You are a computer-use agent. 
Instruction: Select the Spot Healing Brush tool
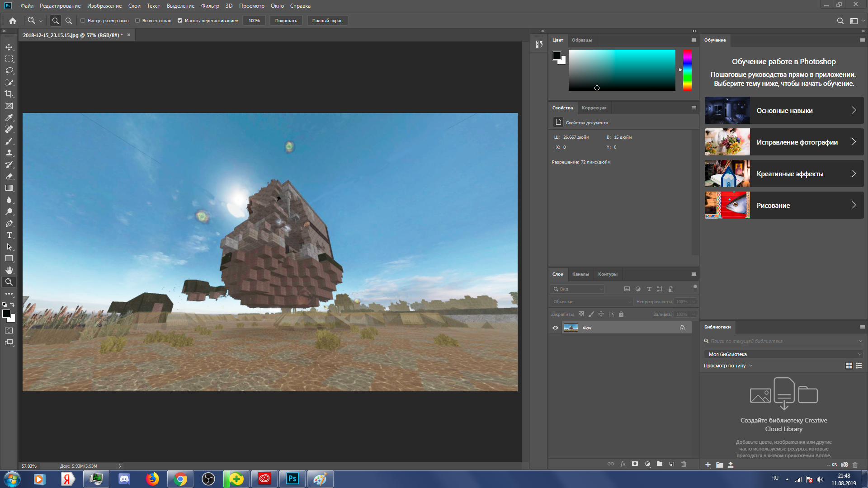tap(9, 129)
